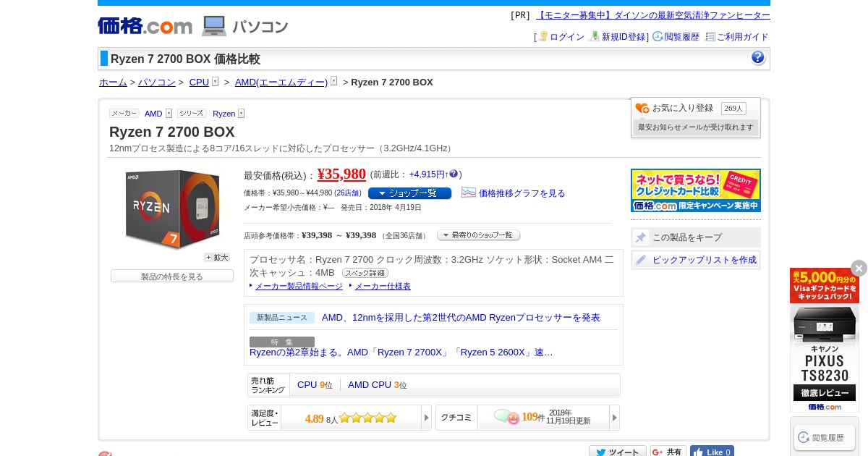
Task: Open the AMD CPU 3位 ranking link
Action: click(x=378, y=385)
